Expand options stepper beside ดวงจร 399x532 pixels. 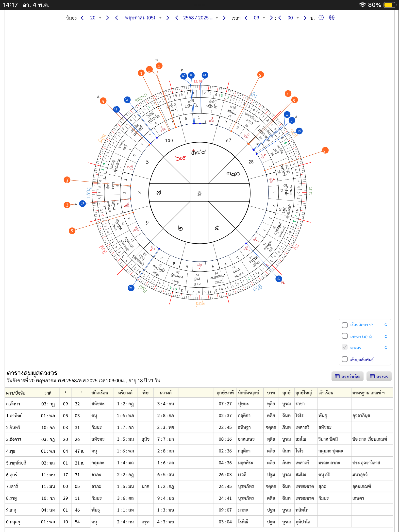pos(386,348)
